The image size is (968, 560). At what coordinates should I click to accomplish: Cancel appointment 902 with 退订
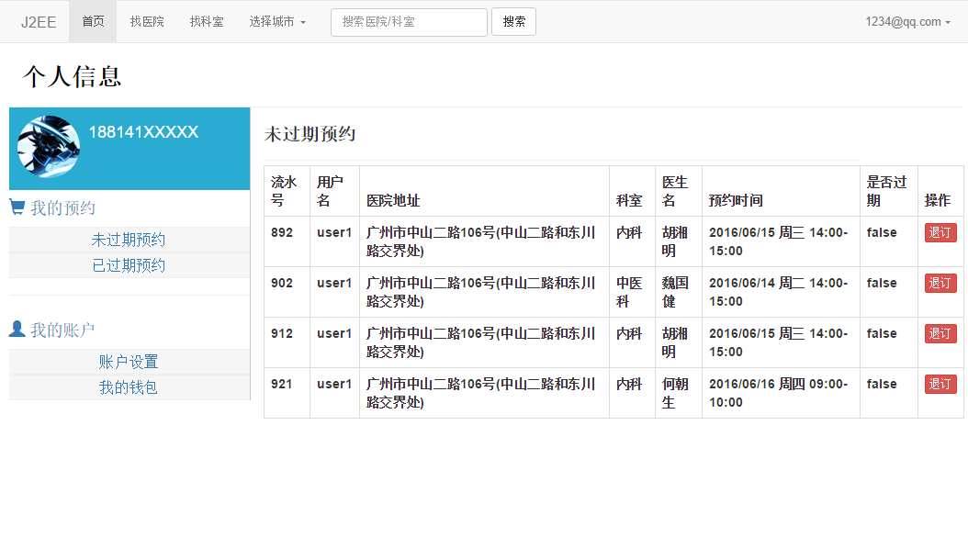coord(940,283)
